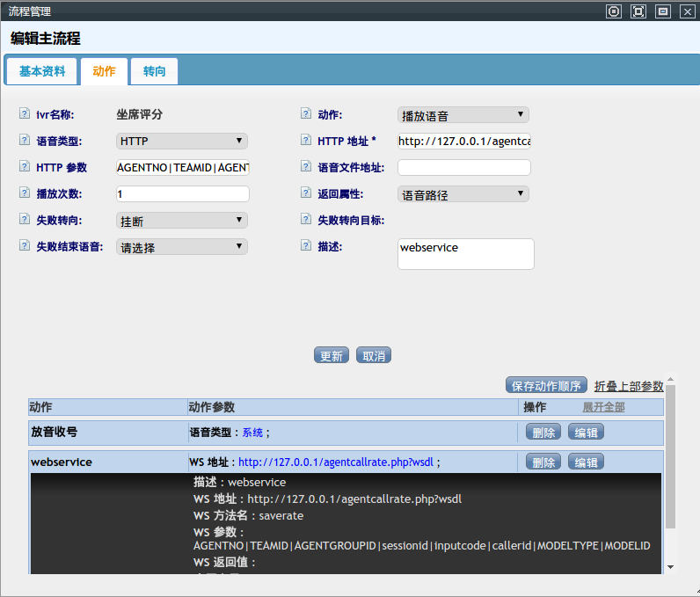Image resolution: width=700 pixels, height=597 pixels.
Task: Open the 语音类型 dropdown set to HTTP
Action: pyautogui.click(x=182, y=142)
